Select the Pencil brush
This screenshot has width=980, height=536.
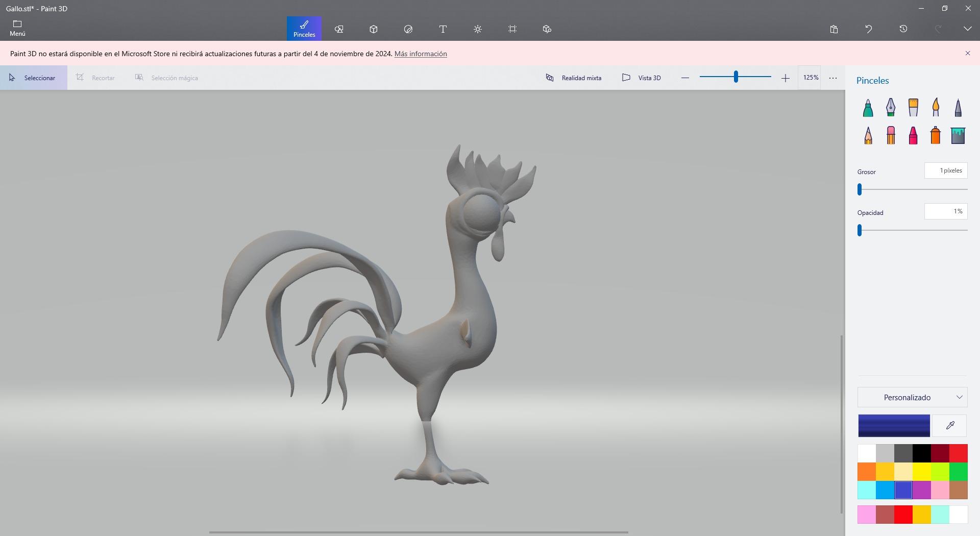[868, 135]
